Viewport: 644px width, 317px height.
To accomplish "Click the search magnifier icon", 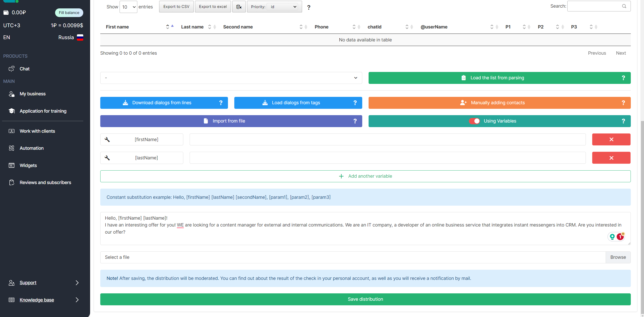I will click(624, 6).
